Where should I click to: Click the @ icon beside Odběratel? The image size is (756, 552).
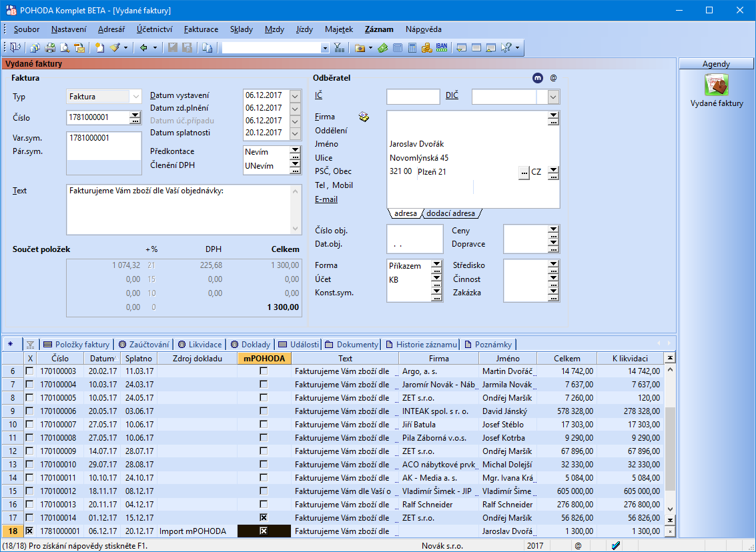[x=554, y=78]
